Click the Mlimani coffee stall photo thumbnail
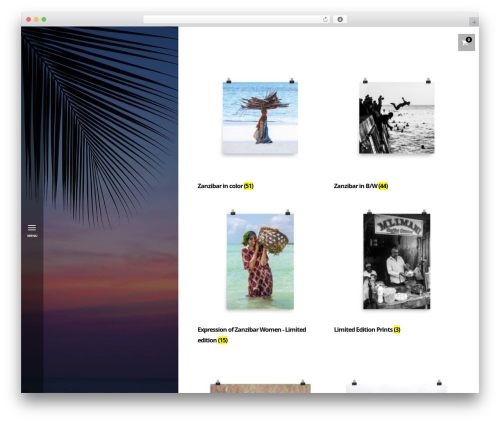 (x=396, y=261)
